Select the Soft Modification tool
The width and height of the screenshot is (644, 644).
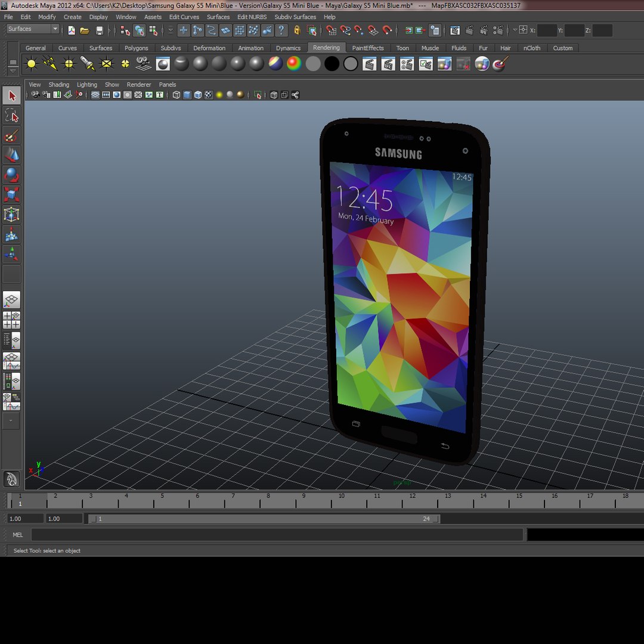click(11, 234)
